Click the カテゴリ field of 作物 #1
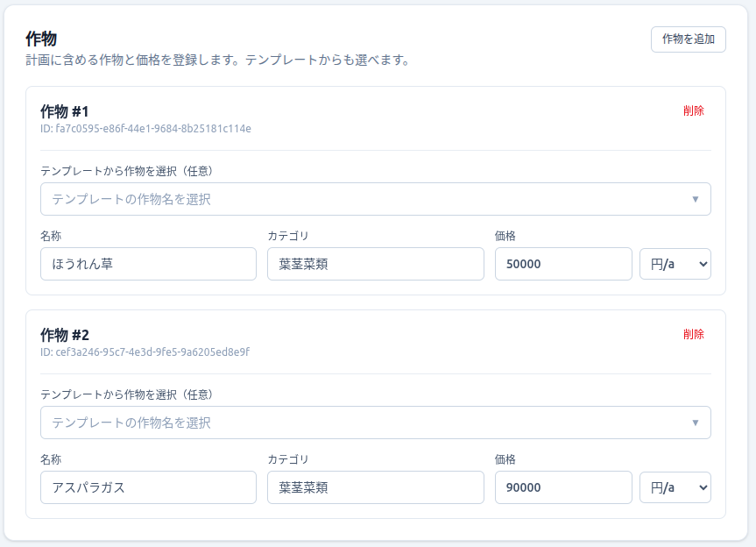Image resolution: width=756 pixels, height=547 pixels. coord(375,263)
